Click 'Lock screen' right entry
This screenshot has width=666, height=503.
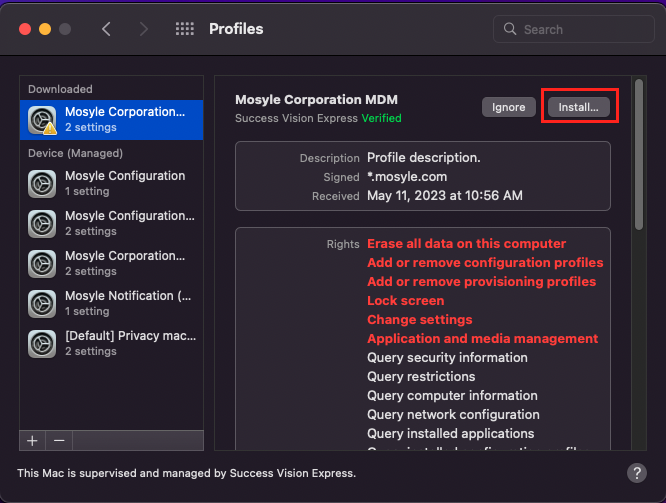pyautogui.click(x=406, y=300)
